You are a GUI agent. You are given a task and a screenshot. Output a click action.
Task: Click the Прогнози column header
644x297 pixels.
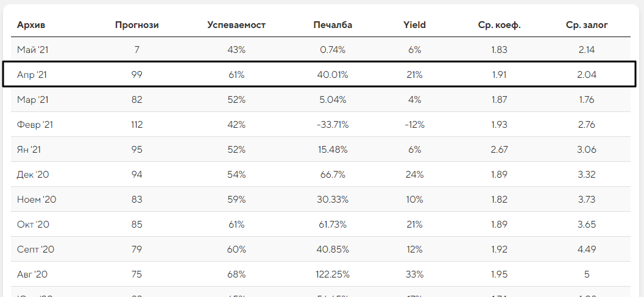tap(137, 25)
